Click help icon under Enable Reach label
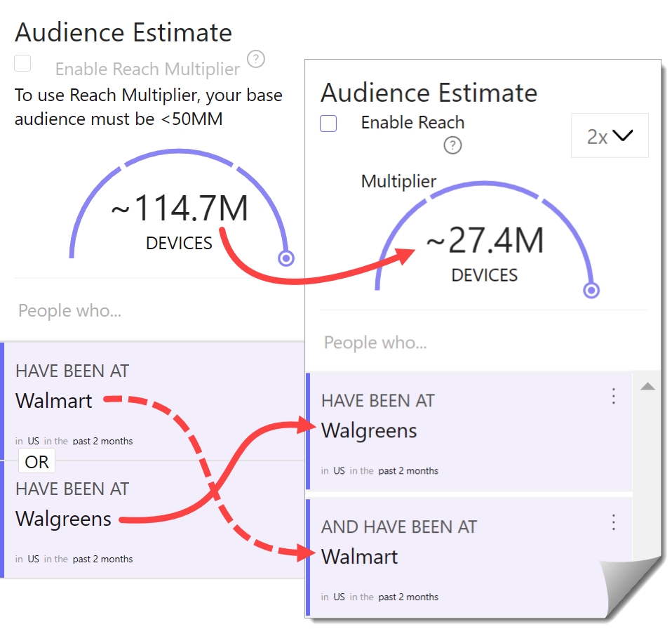This screenshot has width=672, height=629. tap(452, 145)
